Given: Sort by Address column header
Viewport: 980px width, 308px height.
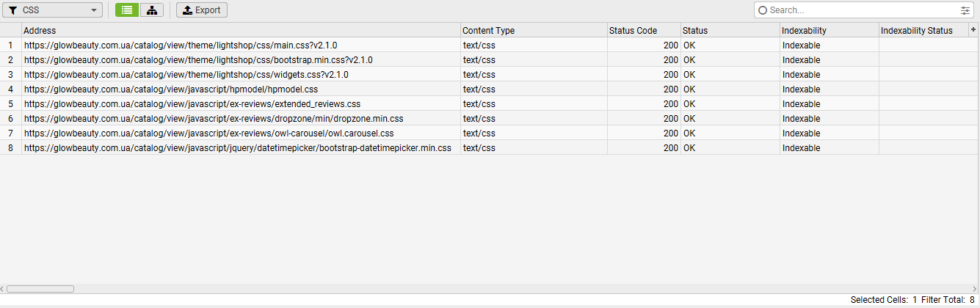Looking at the screenshot, I should pyautogui.click(x=241, y=31).
